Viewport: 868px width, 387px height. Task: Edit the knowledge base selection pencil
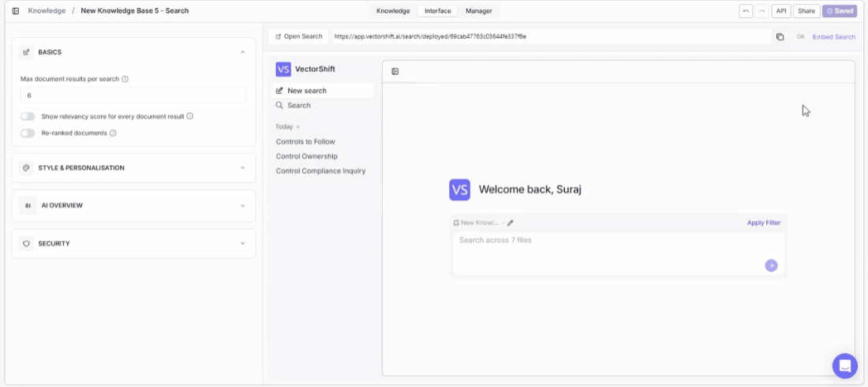click(511, 223)
